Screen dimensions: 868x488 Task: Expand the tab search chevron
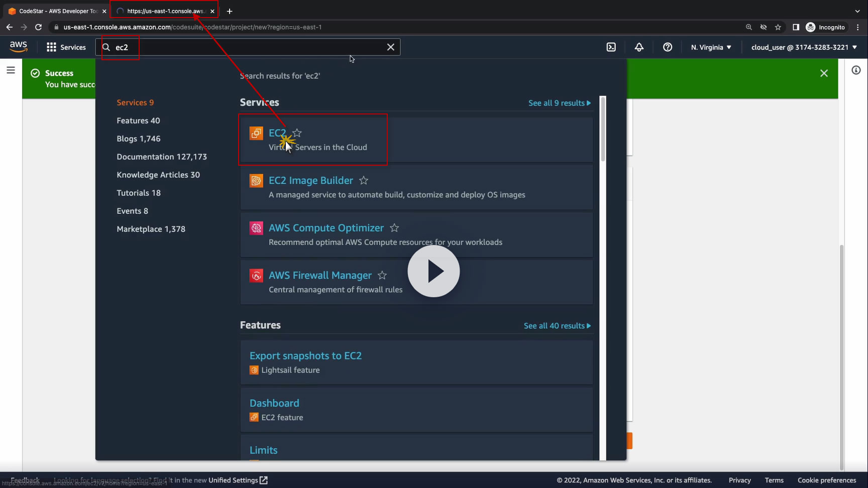coord(857,11)
